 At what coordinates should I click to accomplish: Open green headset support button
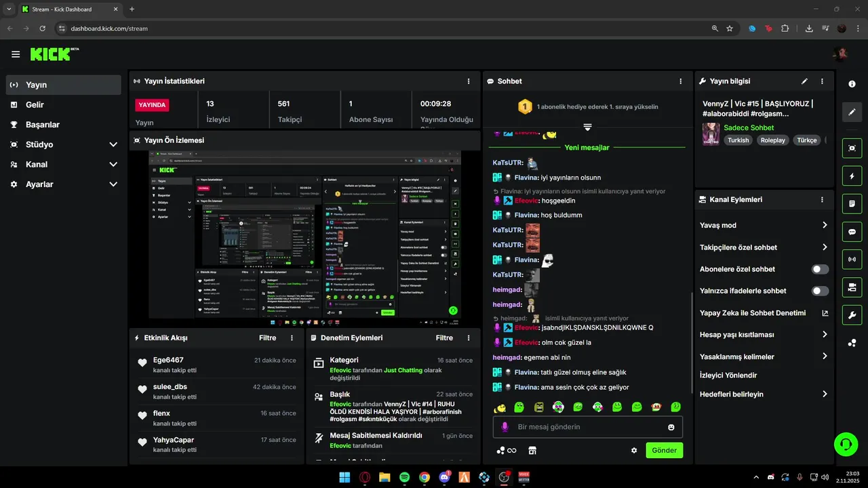[846, 445]
